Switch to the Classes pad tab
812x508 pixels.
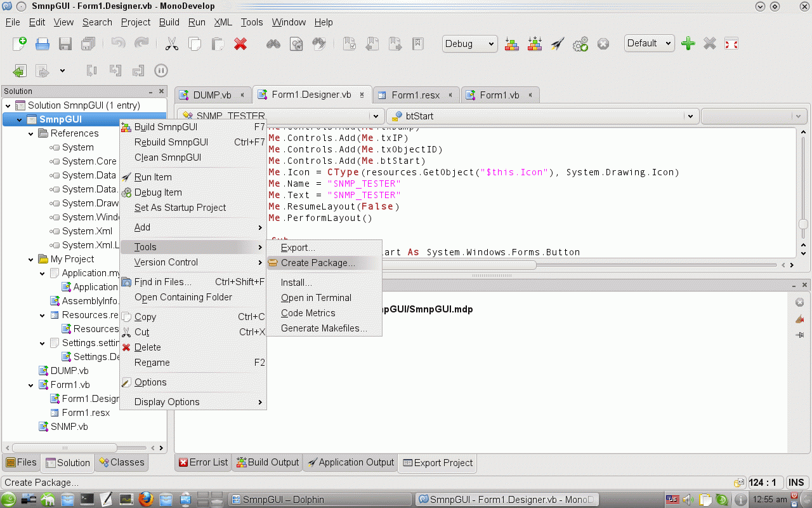122,462
